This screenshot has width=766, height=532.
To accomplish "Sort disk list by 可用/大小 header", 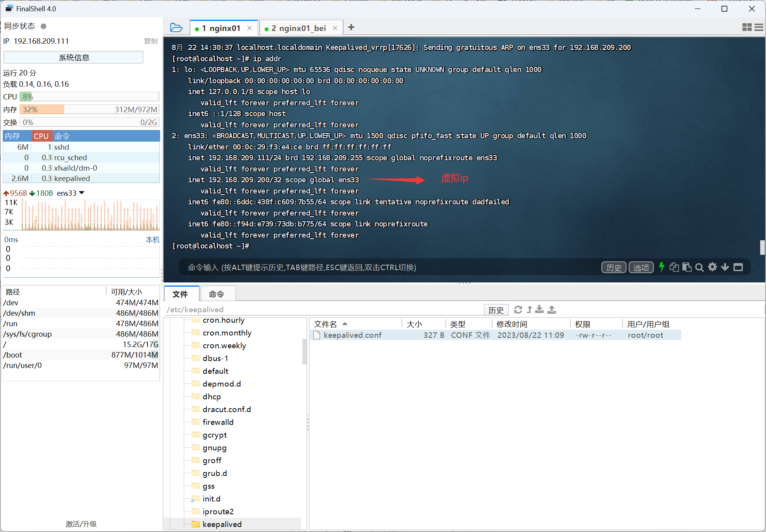I will [132, 292].
